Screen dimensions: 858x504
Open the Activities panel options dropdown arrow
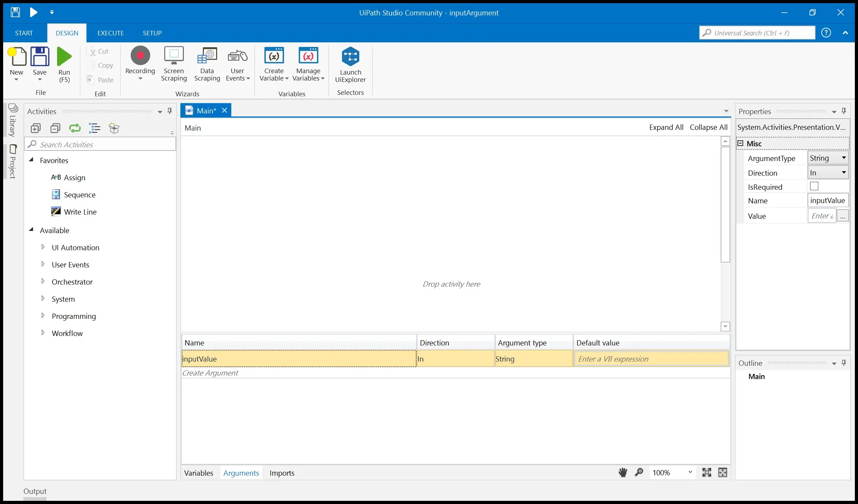[x=160, y=112]
